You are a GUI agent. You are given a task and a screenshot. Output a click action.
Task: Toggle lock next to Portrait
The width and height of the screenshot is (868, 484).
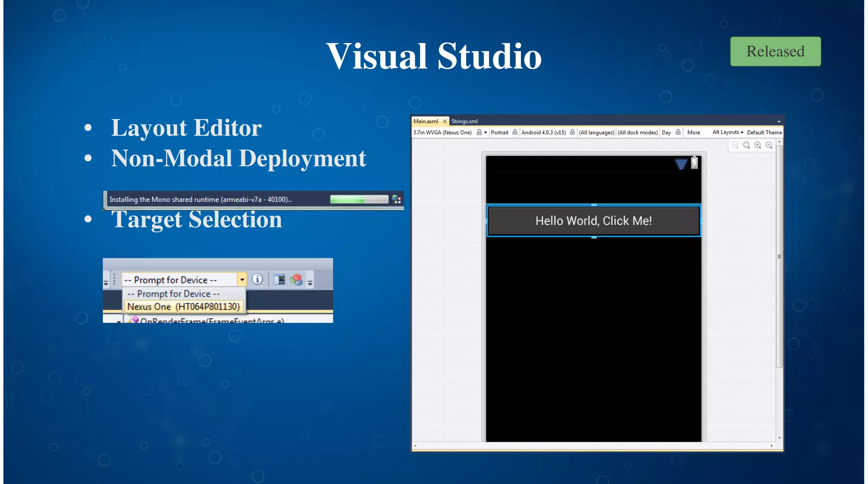[x=515, y=132]
